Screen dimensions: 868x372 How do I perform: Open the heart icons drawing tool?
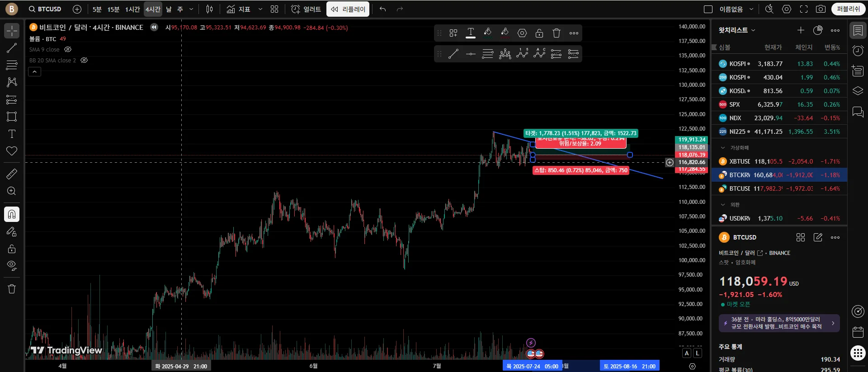12,151
